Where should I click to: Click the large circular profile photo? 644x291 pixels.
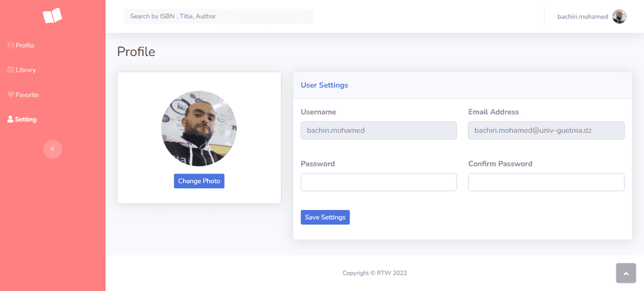point(199,128)
